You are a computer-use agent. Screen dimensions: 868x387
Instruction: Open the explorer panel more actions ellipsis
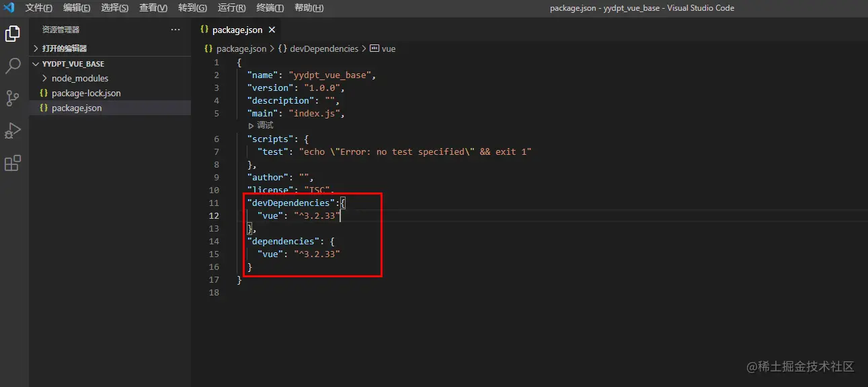(175, 30)
